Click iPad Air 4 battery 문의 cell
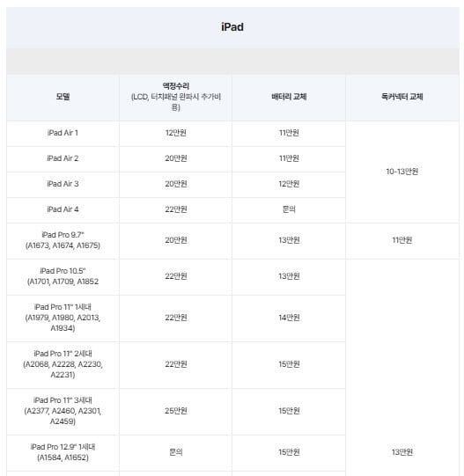 pos(289,209)
